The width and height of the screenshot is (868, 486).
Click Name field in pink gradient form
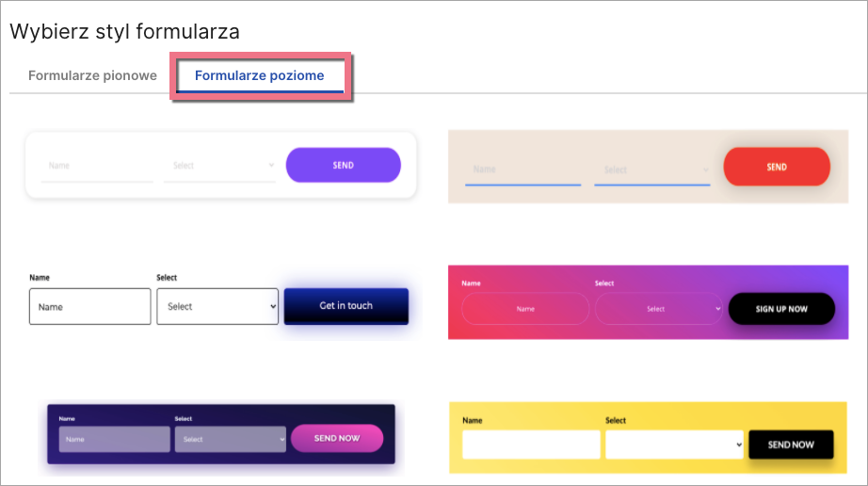(525, 309)
